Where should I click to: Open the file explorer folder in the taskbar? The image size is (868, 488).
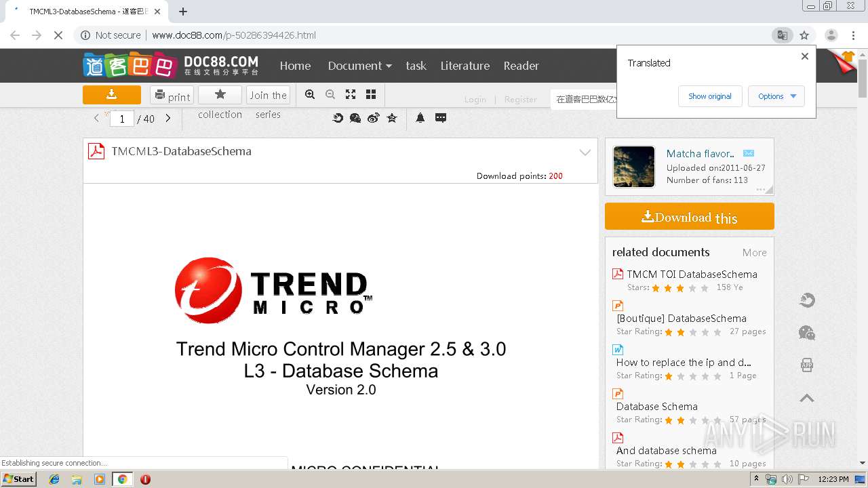pyautogui.click(x=77, y=479)
